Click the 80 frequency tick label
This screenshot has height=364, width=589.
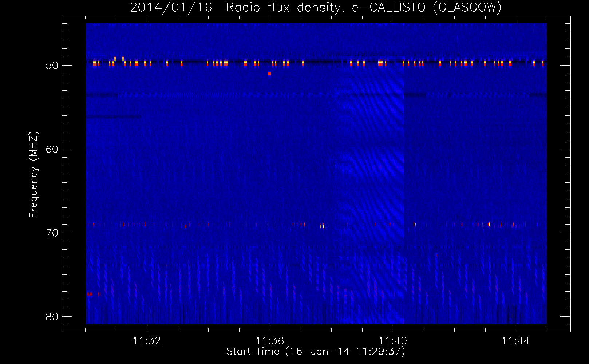52,317
